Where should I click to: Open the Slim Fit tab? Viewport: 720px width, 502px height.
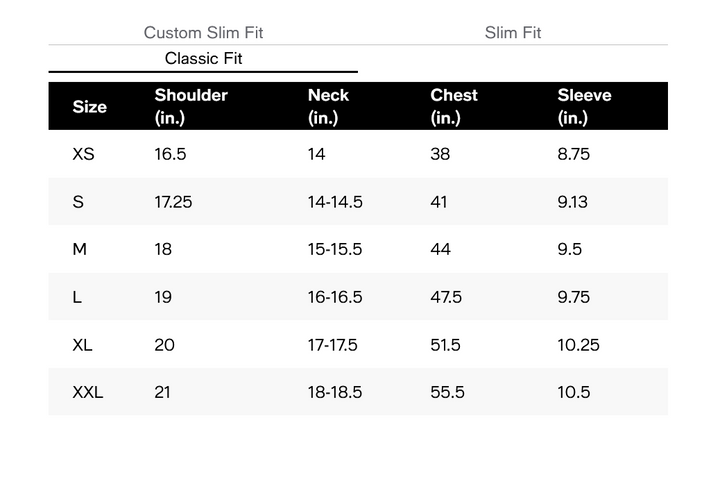(x=512, y=33)
